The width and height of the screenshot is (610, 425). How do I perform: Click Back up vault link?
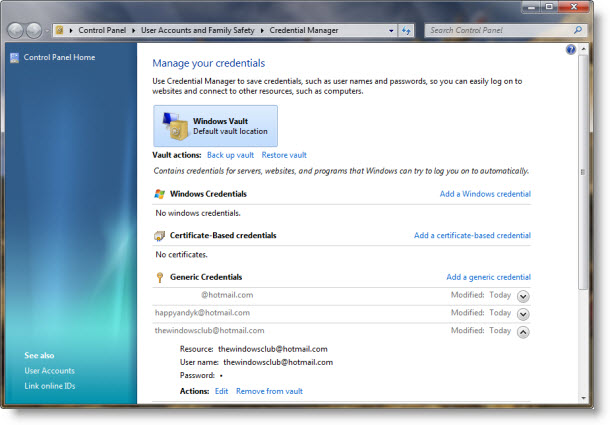tap(230, 155)
